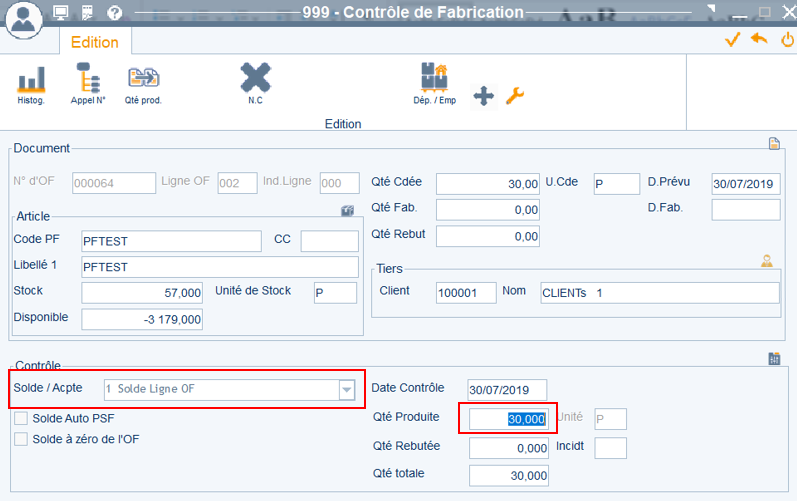Open the Tiers person icon
This screenshot has width=797, height=501.
click(767, 261)
